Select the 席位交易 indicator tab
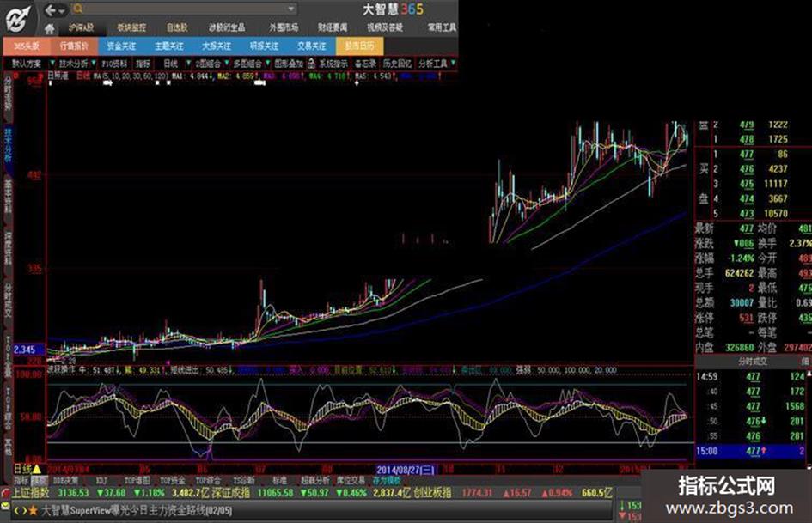 (351, 481)
